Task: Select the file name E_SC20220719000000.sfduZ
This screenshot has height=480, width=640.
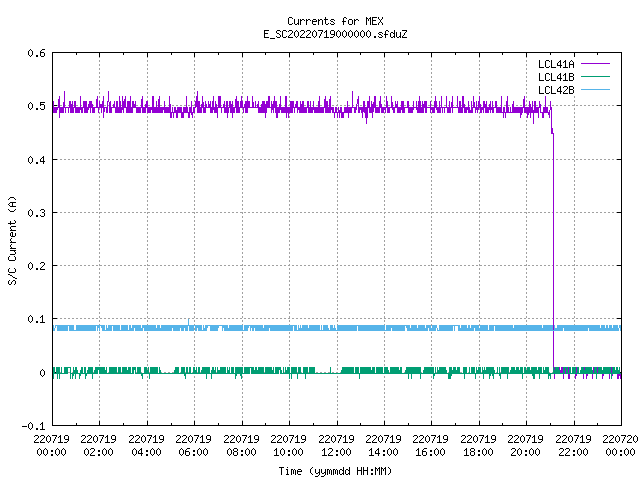Action: pyautogui.click(x=335, y=34)
